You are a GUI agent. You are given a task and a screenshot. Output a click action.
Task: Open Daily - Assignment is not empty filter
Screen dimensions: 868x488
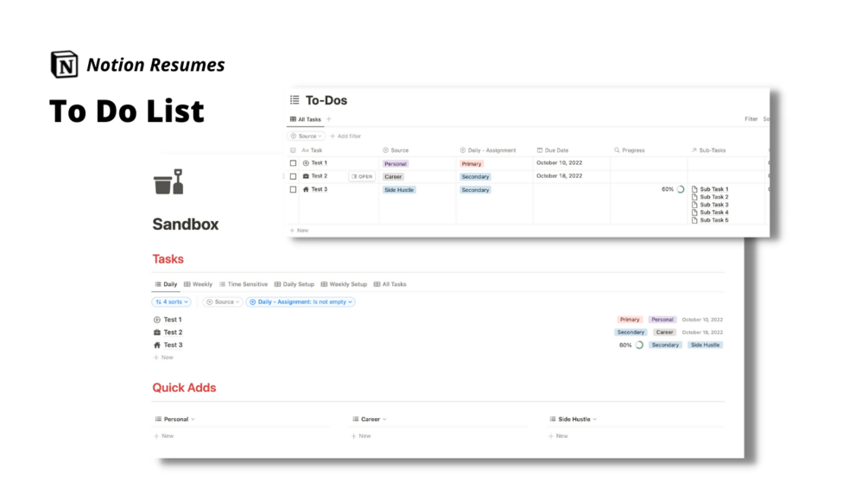[x=301, y=302]
